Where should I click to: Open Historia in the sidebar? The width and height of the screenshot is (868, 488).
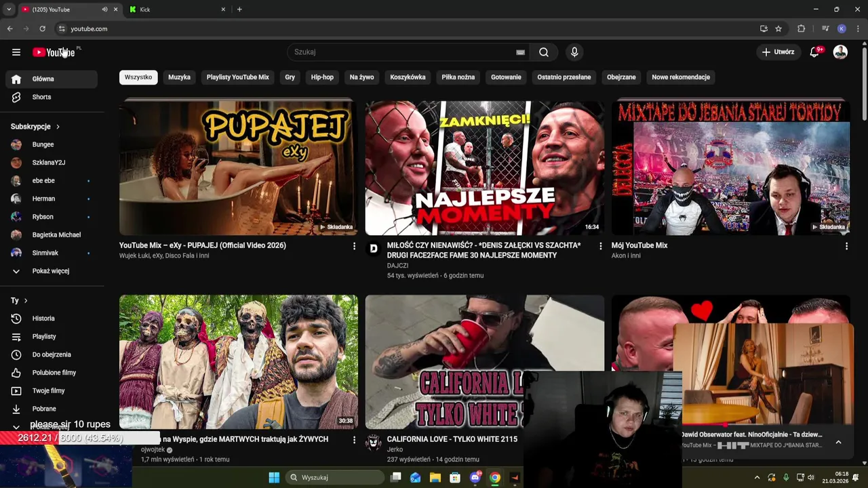[52, 319]
